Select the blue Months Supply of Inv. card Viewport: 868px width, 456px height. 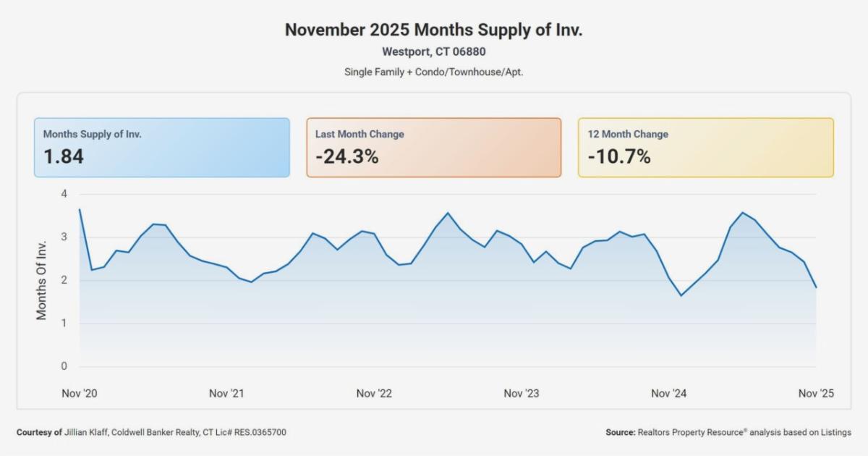point(161,148)
